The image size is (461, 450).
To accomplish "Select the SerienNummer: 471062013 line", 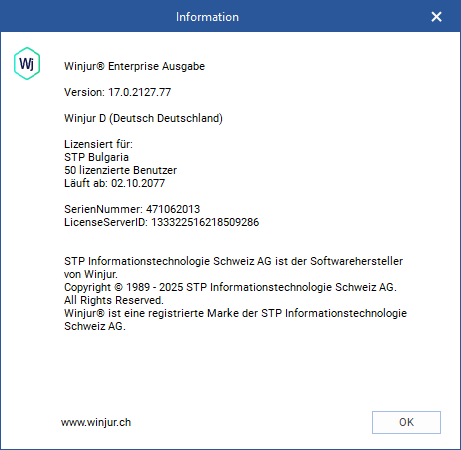I will pos(132,209).
